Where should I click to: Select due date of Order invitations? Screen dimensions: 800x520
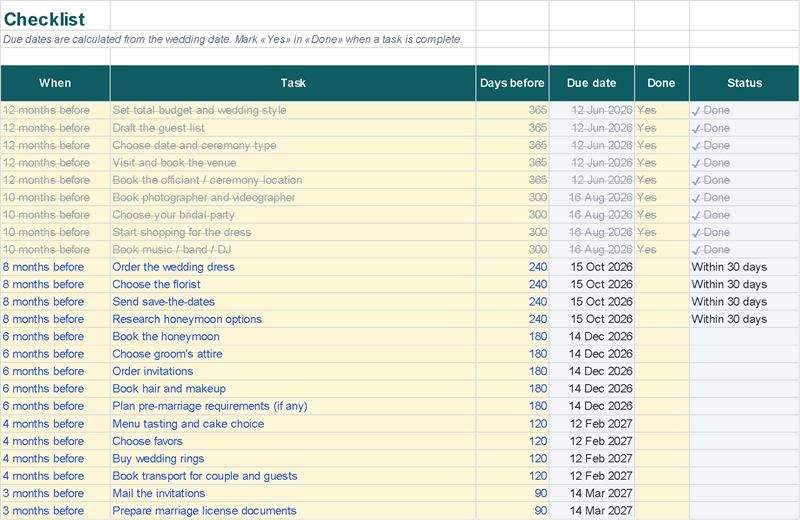point(592,371)
